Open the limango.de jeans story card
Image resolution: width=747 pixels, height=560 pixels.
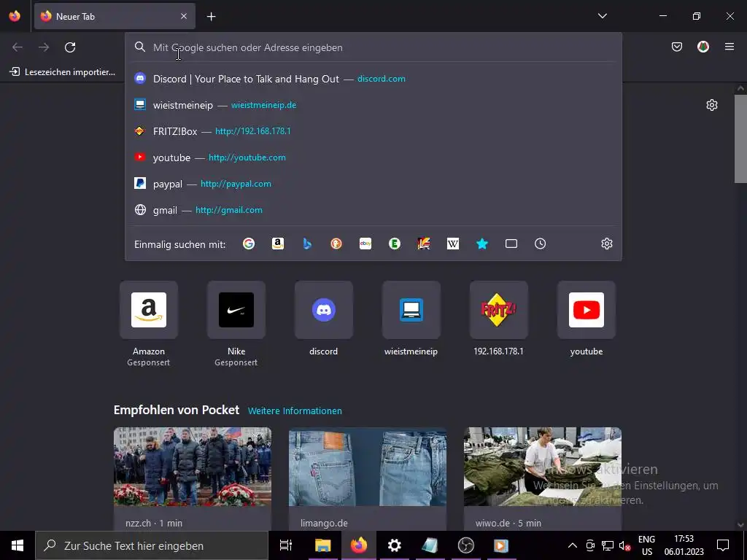coord(368,478)
